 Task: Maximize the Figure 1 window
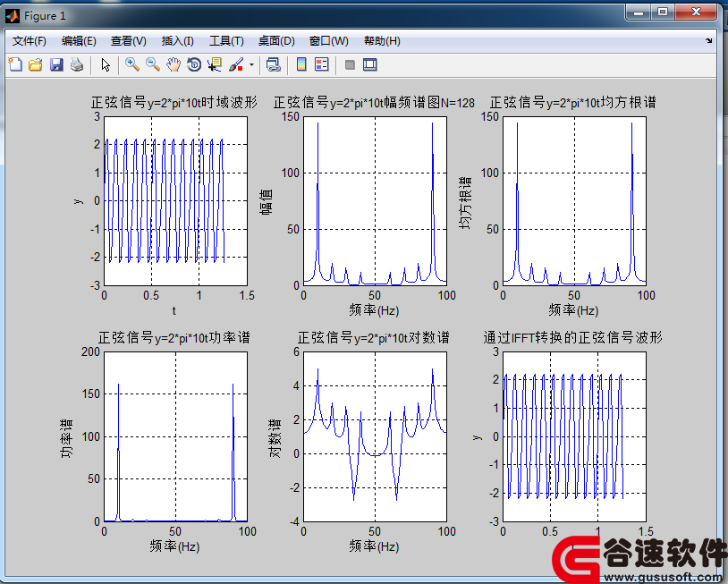click(x=663, y=12)
